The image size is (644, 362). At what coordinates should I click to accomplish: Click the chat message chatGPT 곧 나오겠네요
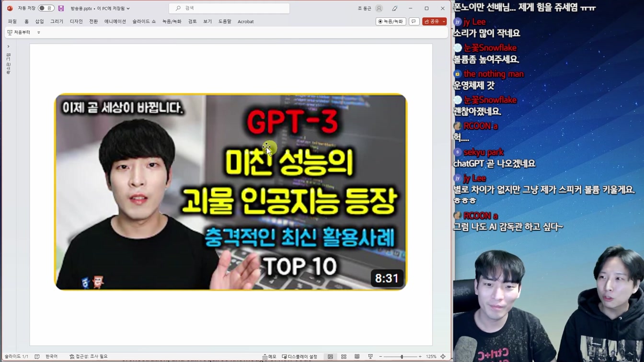494,164
